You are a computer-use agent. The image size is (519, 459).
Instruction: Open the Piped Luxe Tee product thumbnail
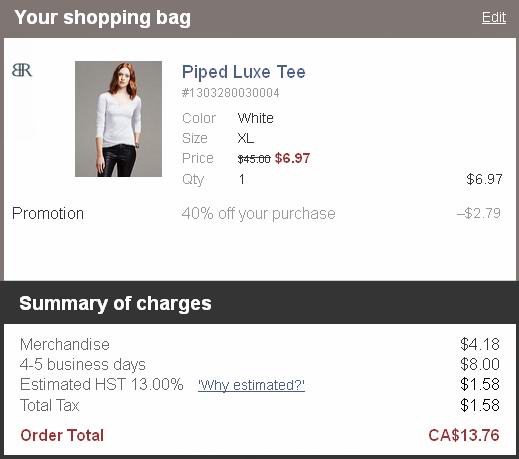click(x=118, y=119)
